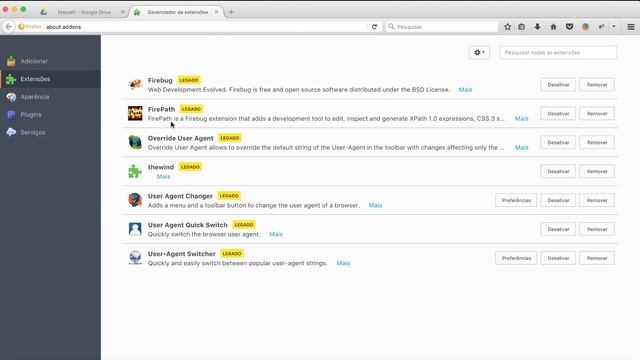This screenshot has height=360, width=640.
Task: Click Mais link under thewind
Action: click(163, 177)
